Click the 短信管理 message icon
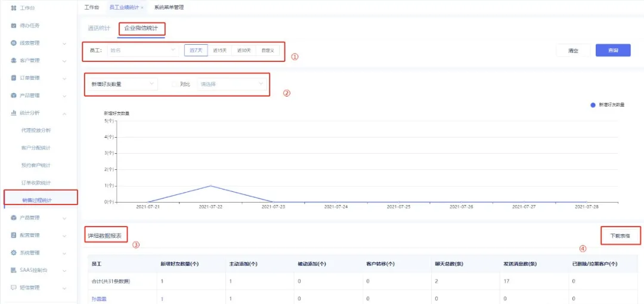 14,287
